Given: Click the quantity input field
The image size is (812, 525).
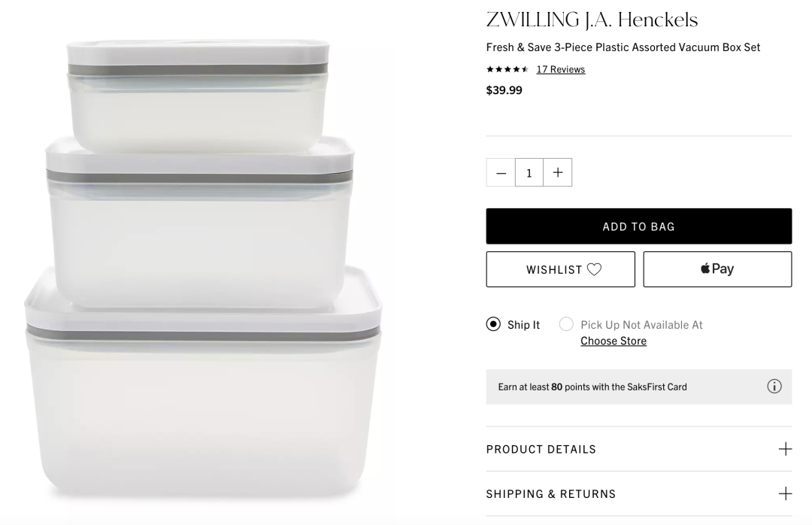Looking at the screenshot, I should click(x=529, y=172).
